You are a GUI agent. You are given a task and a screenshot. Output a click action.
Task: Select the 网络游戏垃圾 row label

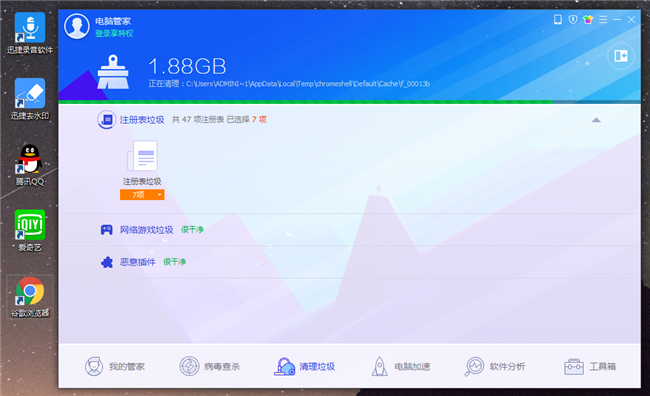tap(146, 229)
